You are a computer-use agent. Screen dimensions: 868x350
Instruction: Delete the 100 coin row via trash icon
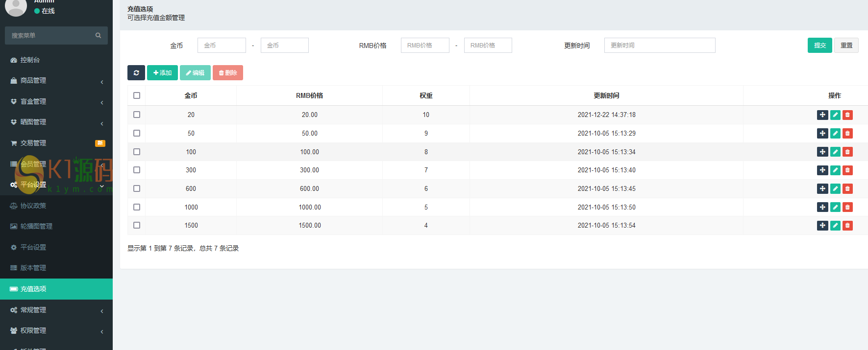[847, 152]
